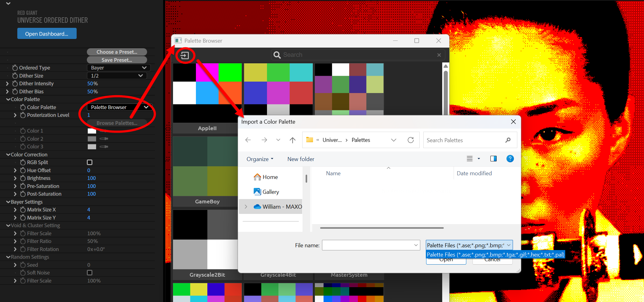Toggle the preview pane icon in the file dialog
Viewport: 644px width, 302px height.
pos(493,159)
